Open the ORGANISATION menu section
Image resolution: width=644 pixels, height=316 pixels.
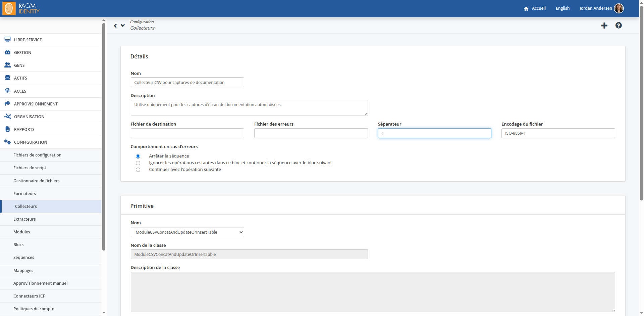[51, 117]
